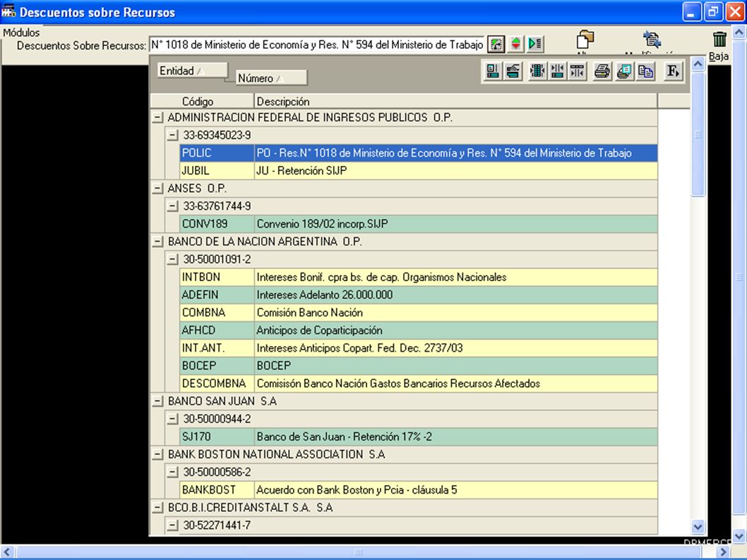The width and height of the screenshot is (747, 560).
Task: Select the BANKBOST row
Action: (419, 490)
